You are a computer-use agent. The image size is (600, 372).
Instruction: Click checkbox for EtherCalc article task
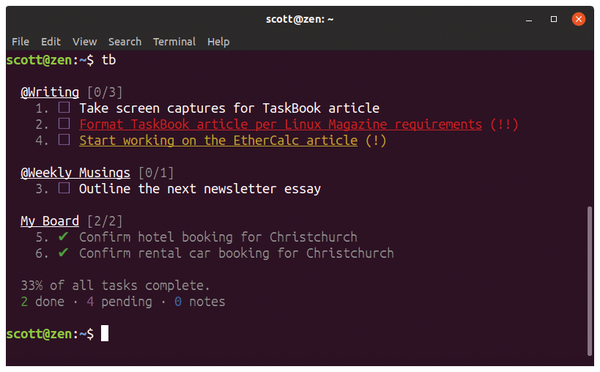pyautogui.click(x=64, y=140)
